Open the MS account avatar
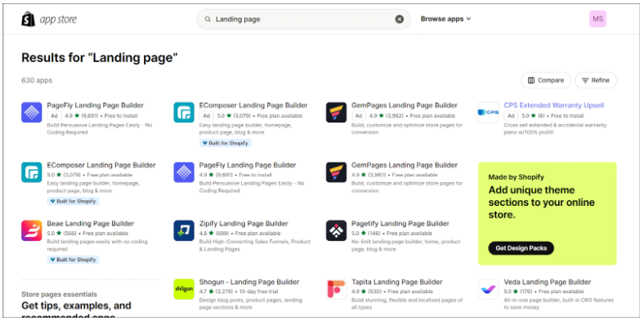Viewport: 644px width, 321px height. pyautogui.click(x=597, y=19)
